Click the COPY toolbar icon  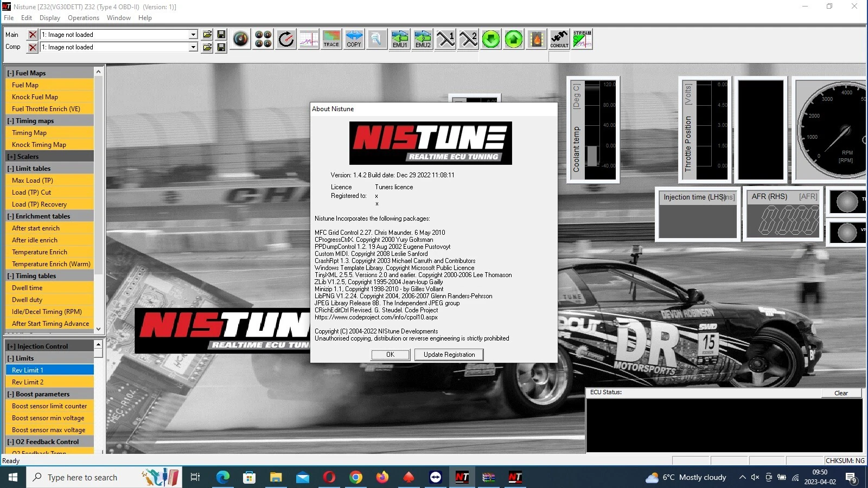click(x=354, y=39)
